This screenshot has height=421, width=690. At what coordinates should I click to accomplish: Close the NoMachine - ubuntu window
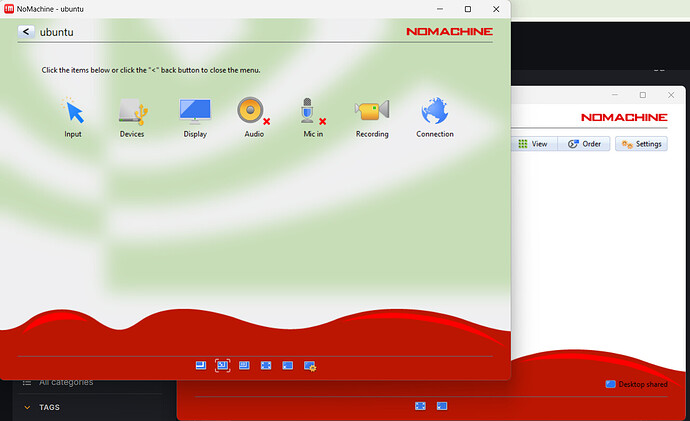(496, 9)
